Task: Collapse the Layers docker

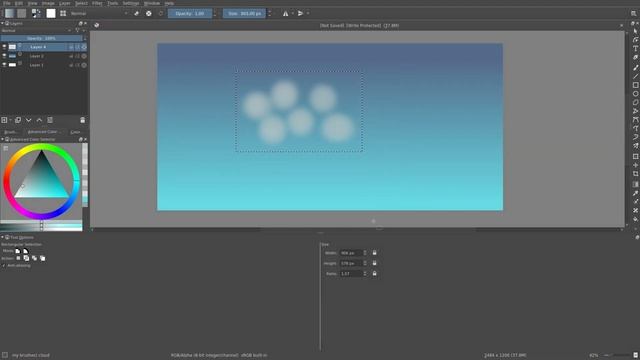Action: (2, 23)
